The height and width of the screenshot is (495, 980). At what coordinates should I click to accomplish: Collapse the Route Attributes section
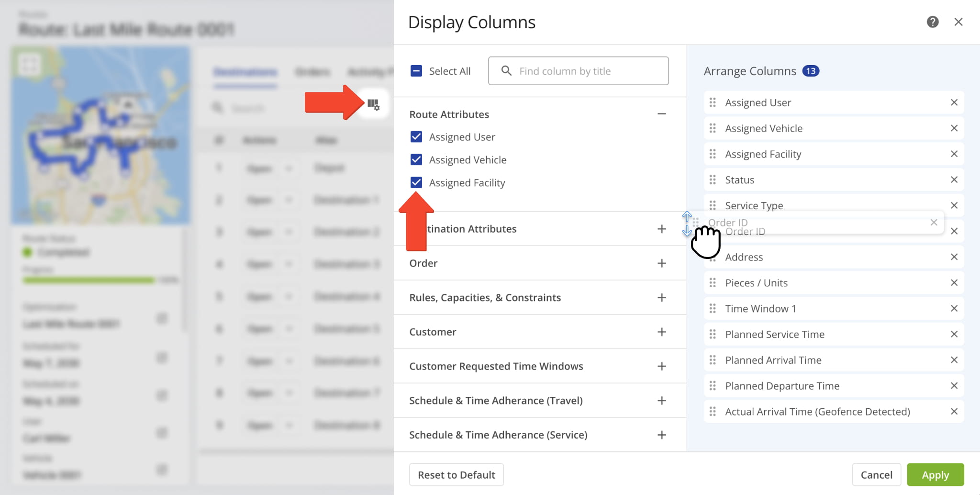pyautogui.click(x=661, y=114)
